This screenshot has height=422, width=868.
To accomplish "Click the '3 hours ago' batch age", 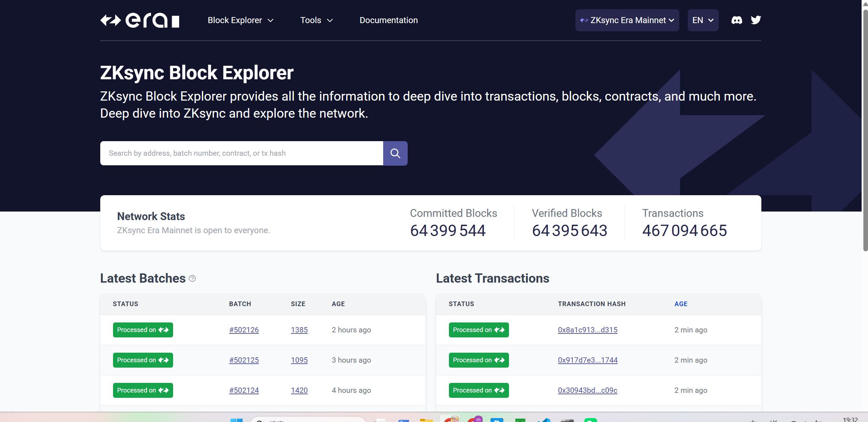I will [x=351, y=360].
